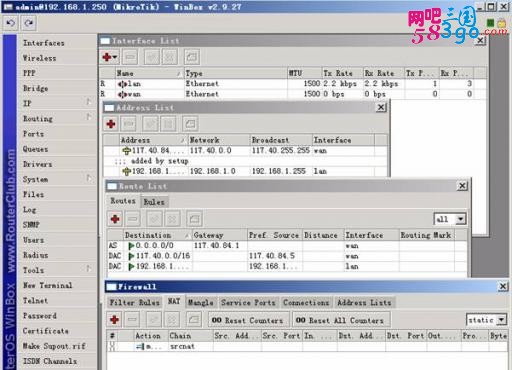Switch to the Connections tab in Firewall
This screenshot has width=512, height=370.
coord(306,303)
